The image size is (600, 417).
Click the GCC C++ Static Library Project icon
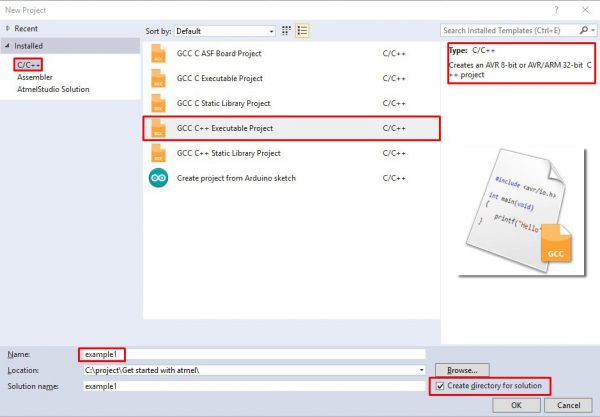pos(158,153)
